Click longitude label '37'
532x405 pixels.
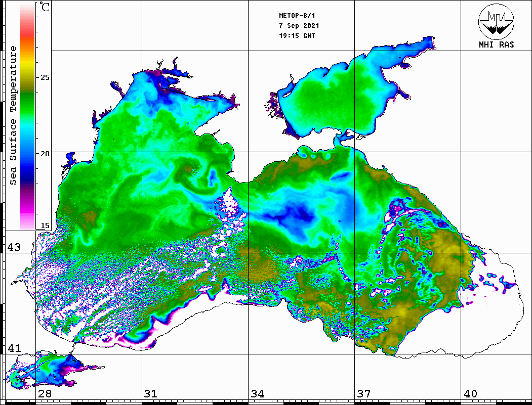coord(364,393)
